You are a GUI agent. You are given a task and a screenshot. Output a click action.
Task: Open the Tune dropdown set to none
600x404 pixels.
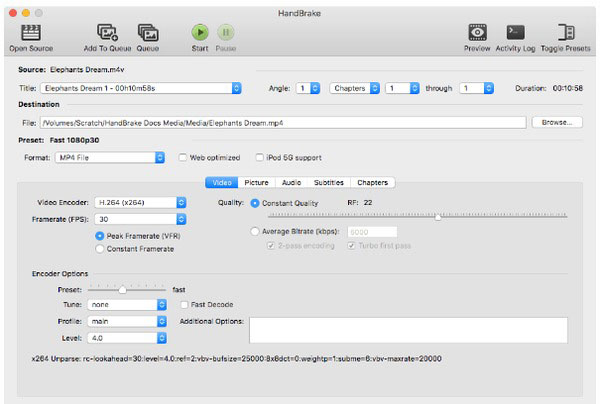127,305
